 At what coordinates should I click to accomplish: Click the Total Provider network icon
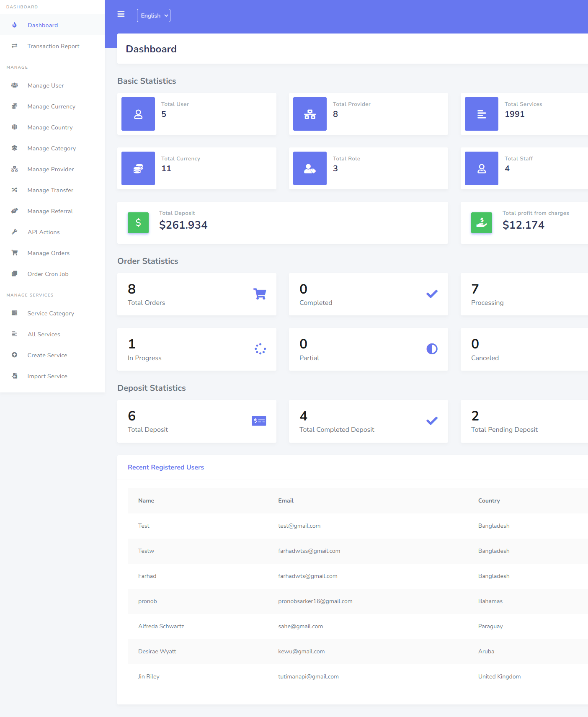click(x=310, y=114)
